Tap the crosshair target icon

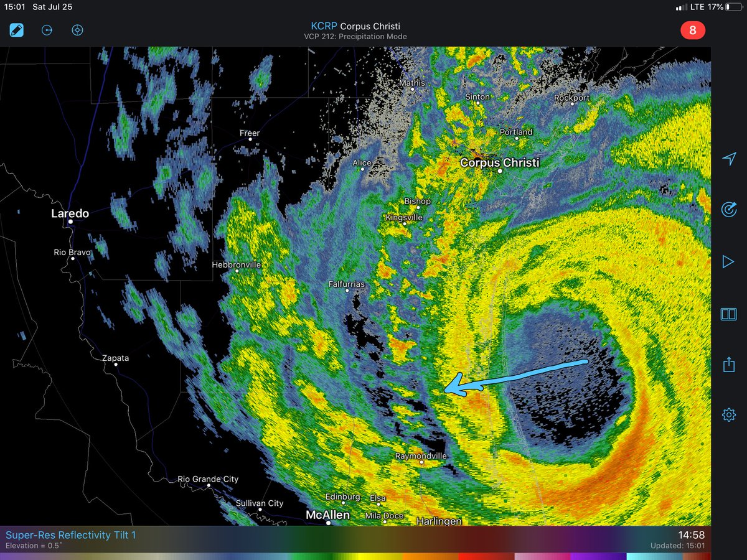coord(77,30)
